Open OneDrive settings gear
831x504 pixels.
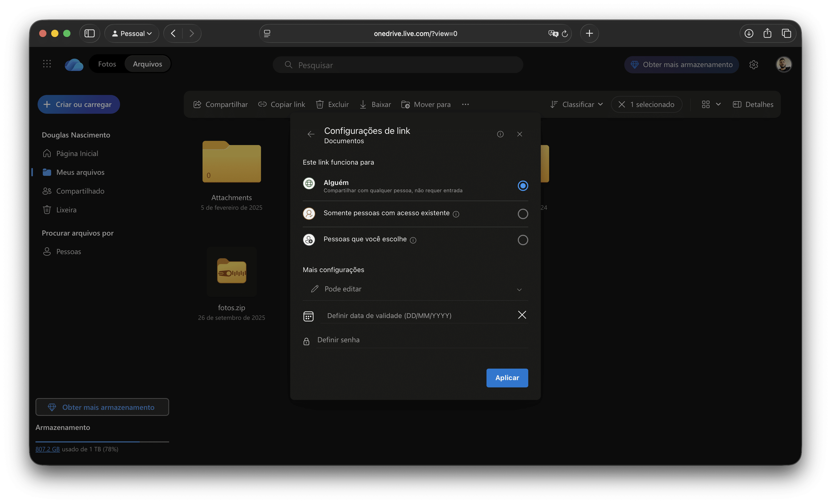click(753, 65)
